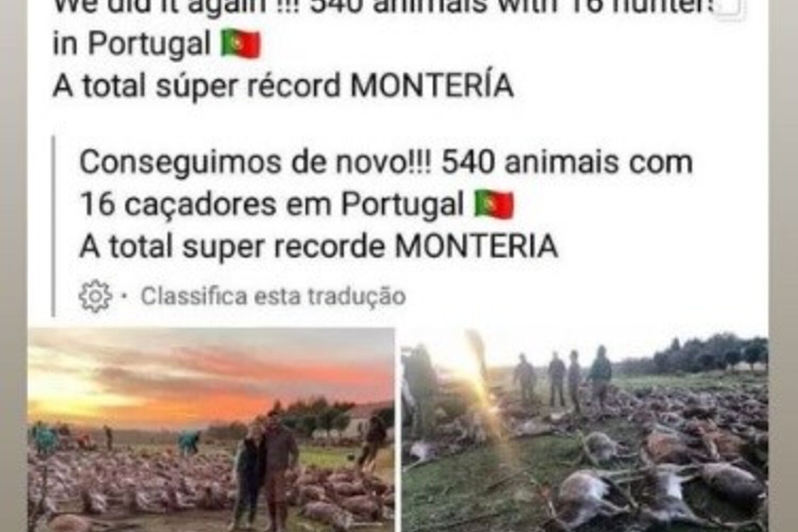
Task: Select the "A total súper récord MONTERÍA" line
Action: (283, 86)
